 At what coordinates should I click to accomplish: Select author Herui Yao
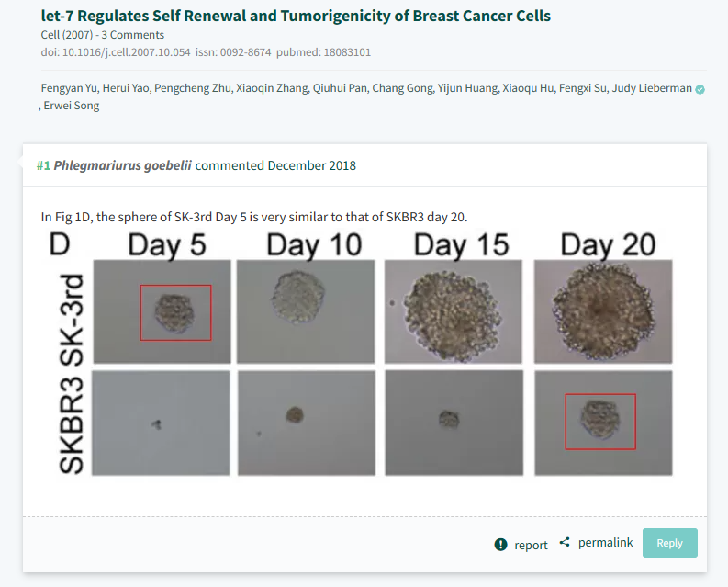(x=126, y=88)
